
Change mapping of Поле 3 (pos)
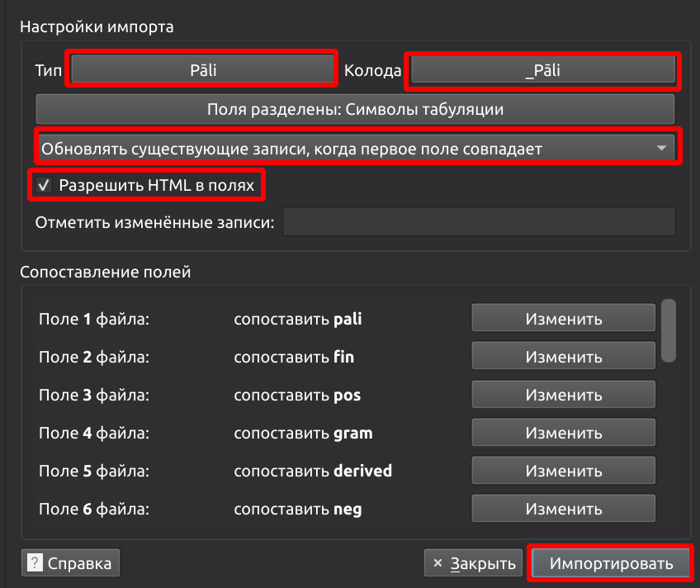(564, 395)
